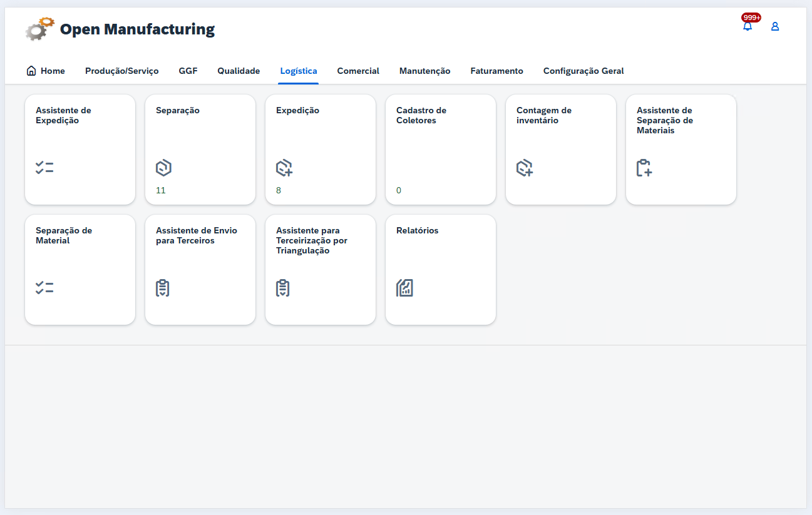The height and width of the screenshot is (515, 812).
Task: Go to the Home tab
Action: 46,71
